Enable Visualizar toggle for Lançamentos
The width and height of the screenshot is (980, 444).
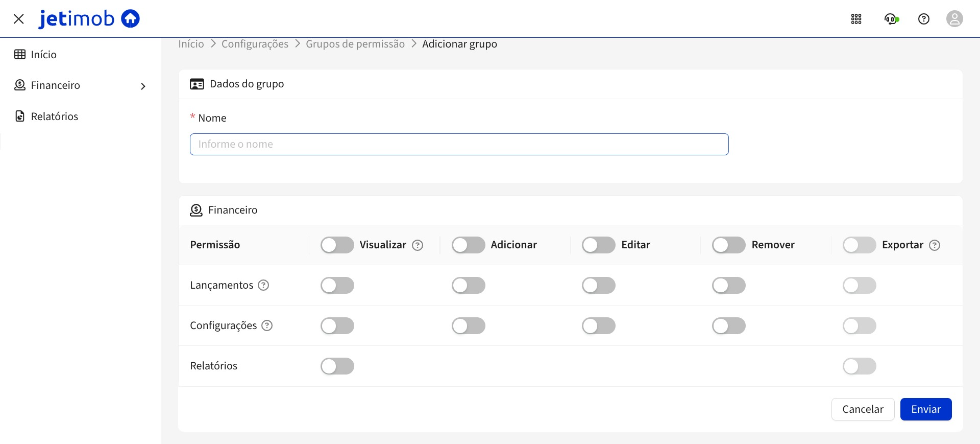pos(337,285)
